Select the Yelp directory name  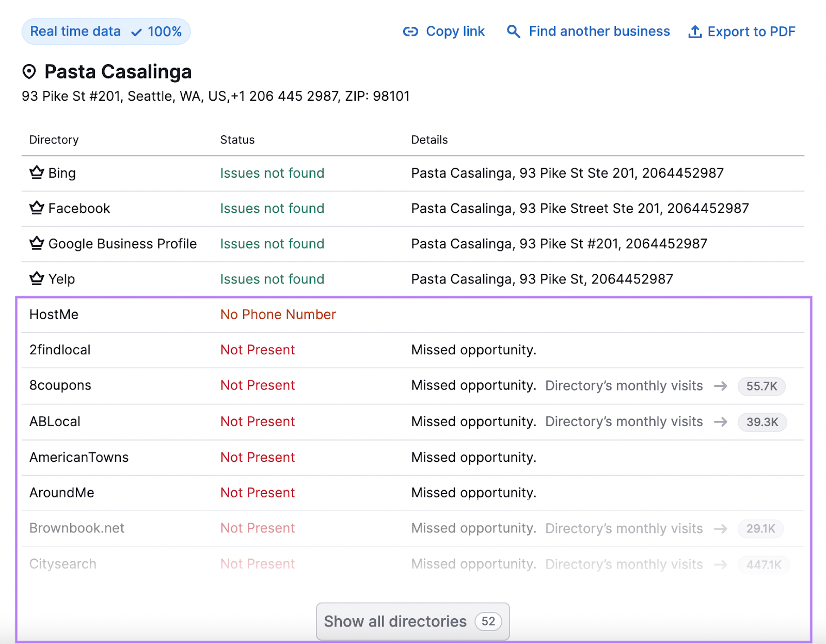[61, 279]
